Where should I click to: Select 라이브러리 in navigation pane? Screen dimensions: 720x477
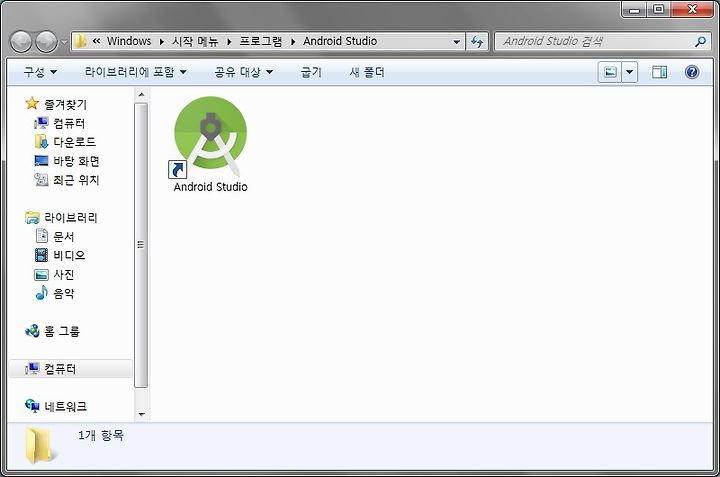(x=71, y=218)
